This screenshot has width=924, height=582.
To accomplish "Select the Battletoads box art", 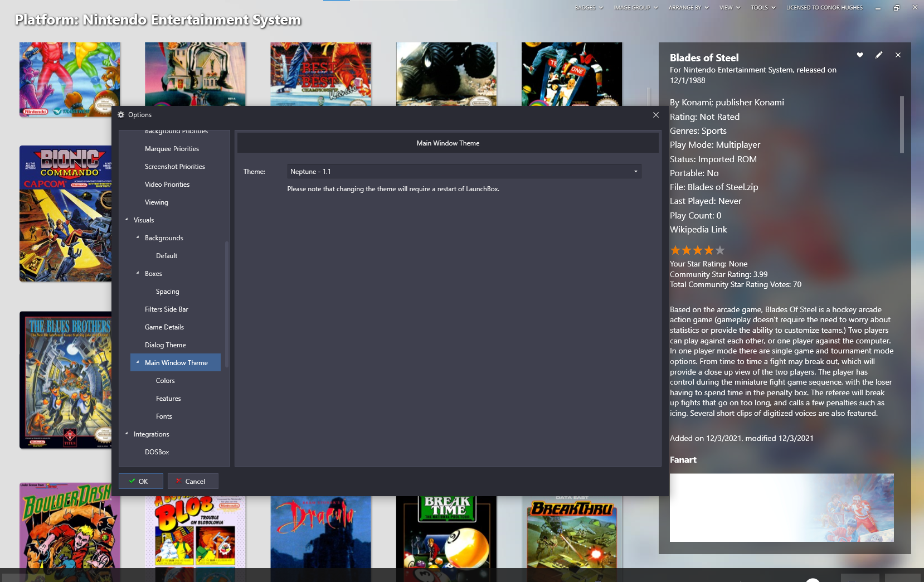I will (70, 79).
